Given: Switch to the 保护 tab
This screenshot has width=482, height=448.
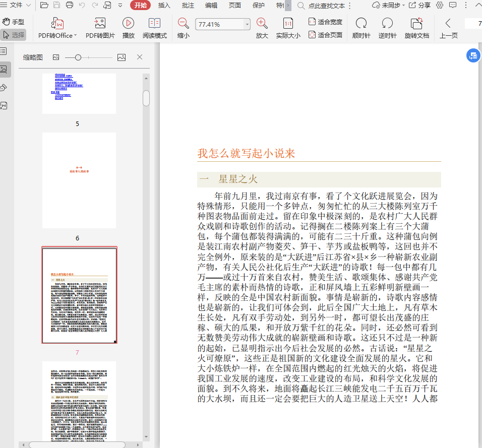Looking at the screenshot, I should tap(258, 5).
